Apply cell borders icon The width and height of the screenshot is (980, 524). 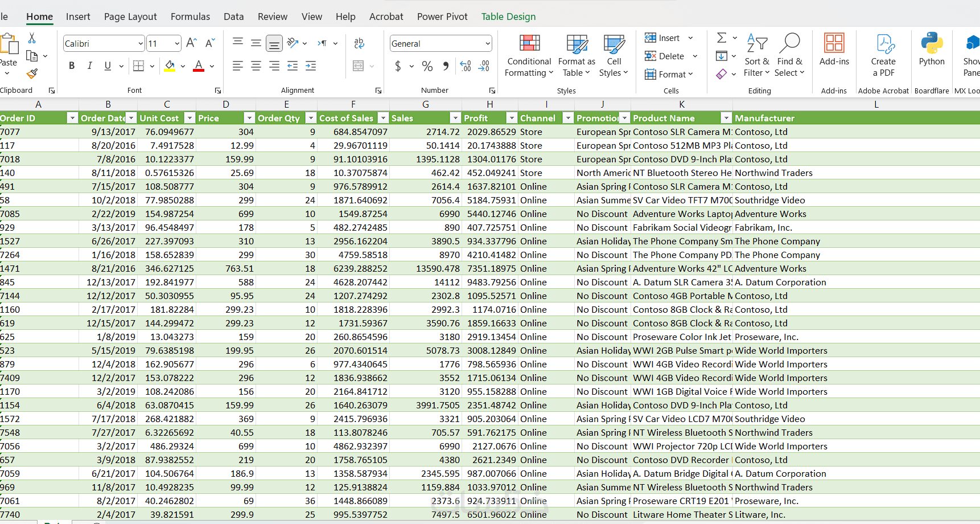pyautogui.click(x=138, y=66)
